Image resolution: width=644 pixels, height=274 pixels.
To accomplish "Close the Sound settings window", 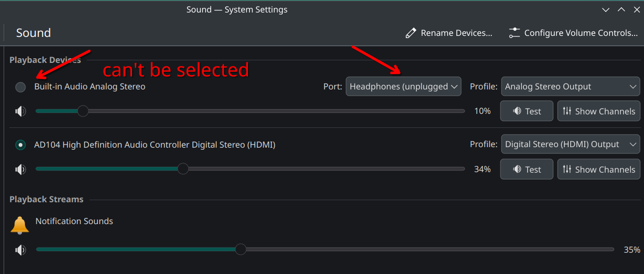I will coord(636,9).
